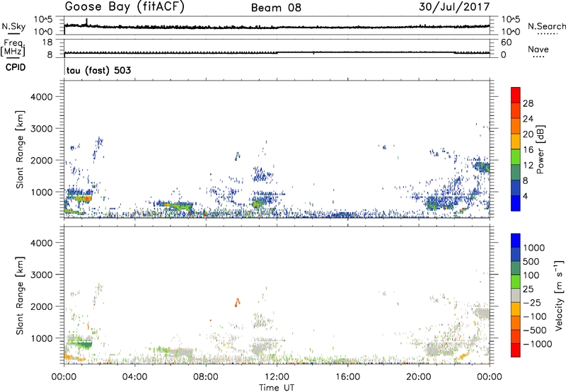The width and height of the screenshot is (566, 392).
Task: Click the Slant Range label of power panel
Action: 20,149
